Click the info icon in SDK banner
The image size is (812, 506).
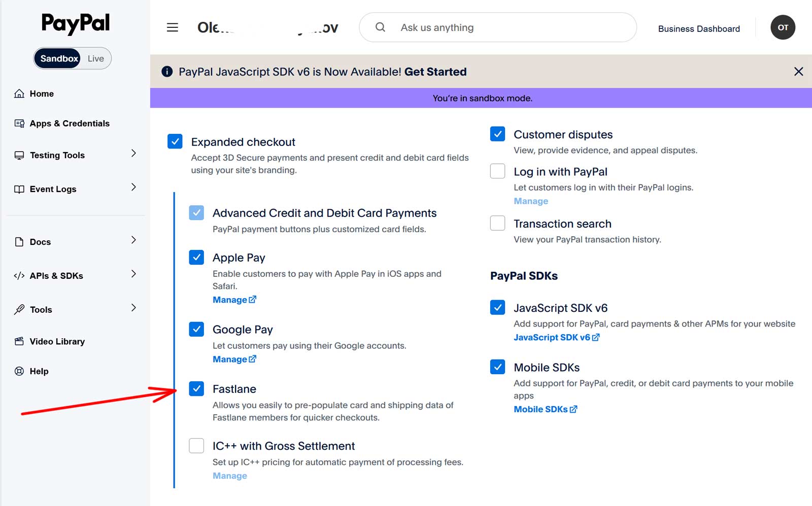(166, 71)
